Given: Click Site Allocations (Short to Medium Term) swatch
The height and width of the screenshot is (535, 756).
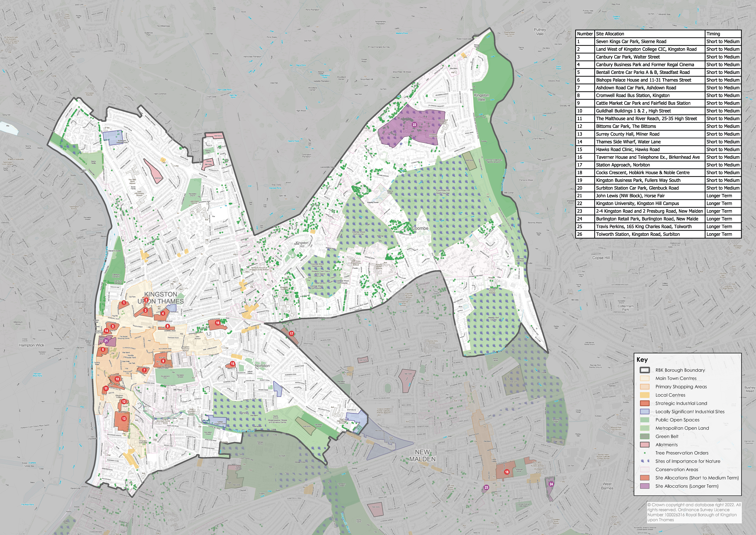Looking at the screenshot, I should pos(645,478).
